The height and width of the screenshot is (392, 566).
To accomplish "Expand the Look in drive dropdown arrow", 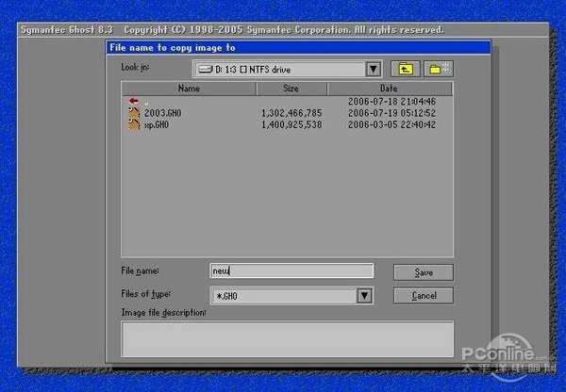I will [373, 69].
